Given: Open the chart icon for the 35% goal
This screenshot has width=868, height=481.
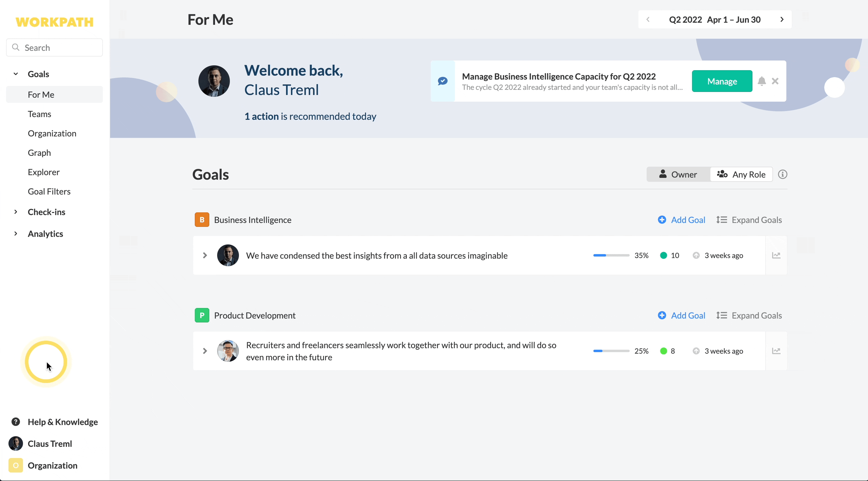Looking at the screenshot, I should (776, 255).
